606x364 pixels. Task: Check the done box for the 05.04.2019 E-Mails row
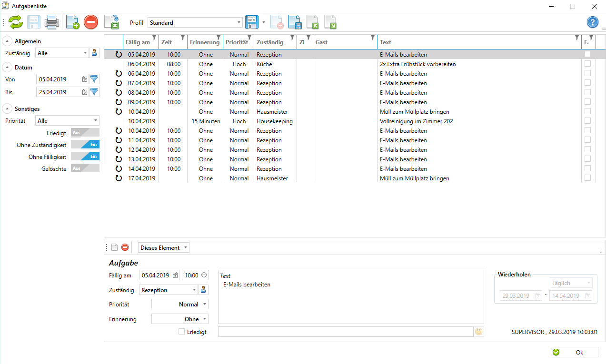click(587, 54)
